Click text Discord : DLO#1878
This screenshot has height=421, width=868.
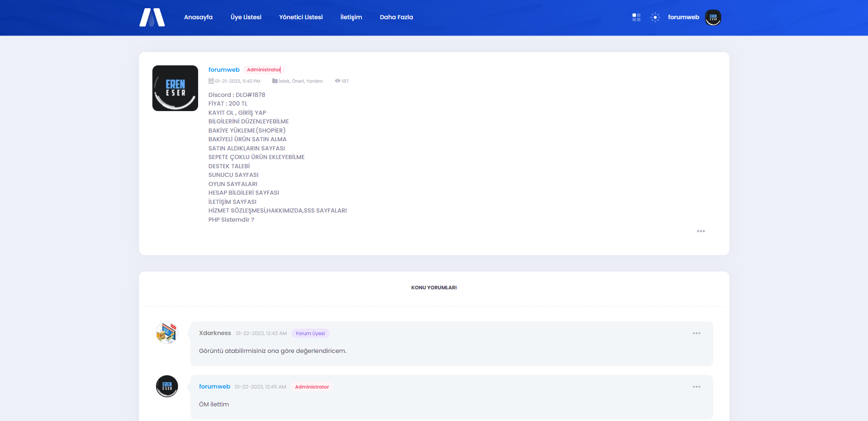237,95
